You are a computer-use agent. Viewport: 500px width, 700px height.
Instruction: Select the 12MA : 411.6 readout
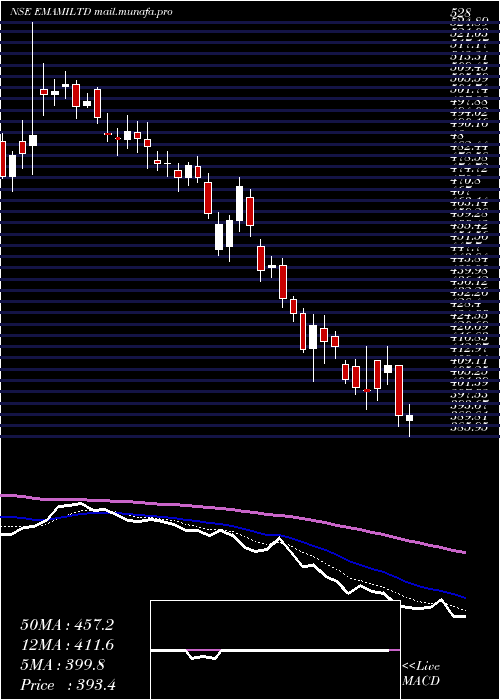67,645
